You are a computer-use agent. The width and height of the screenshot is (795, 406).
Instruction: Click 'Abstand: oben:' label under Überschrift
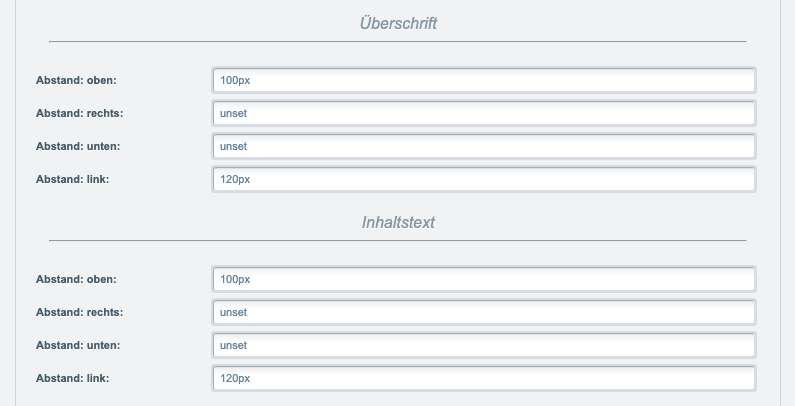click(x=76, y=80)
